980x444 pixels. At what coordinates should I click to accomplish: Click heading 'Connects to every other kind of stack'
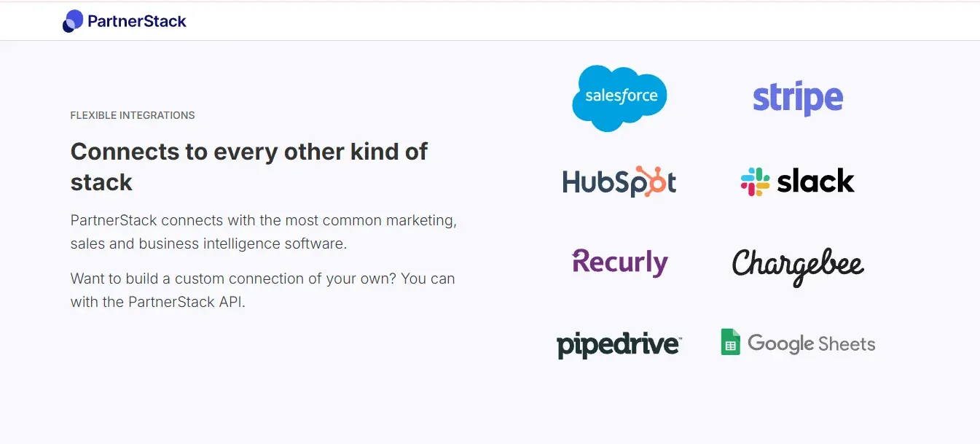[249, 166]
